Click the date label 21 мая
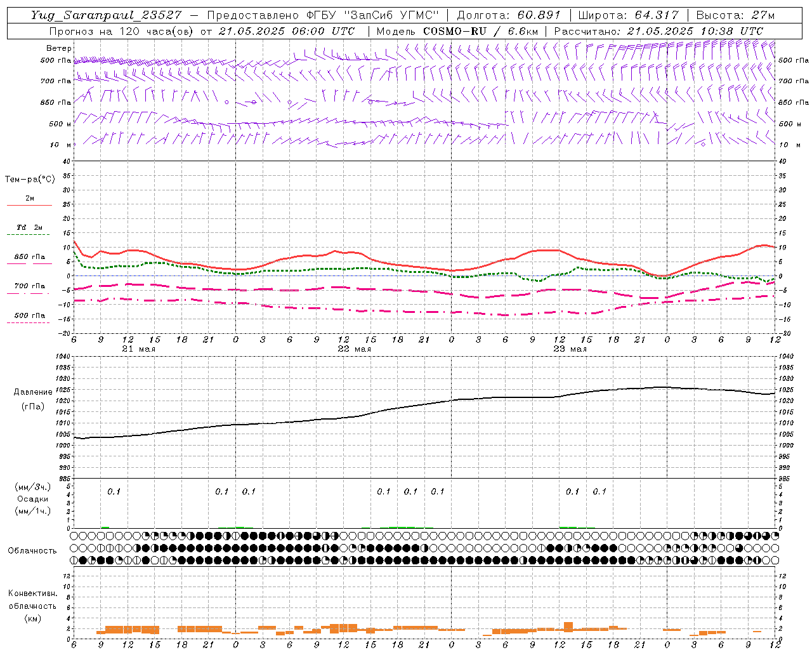Image resolution: width=812 pixels, height=650 pixels. click(x=139, y=349)
